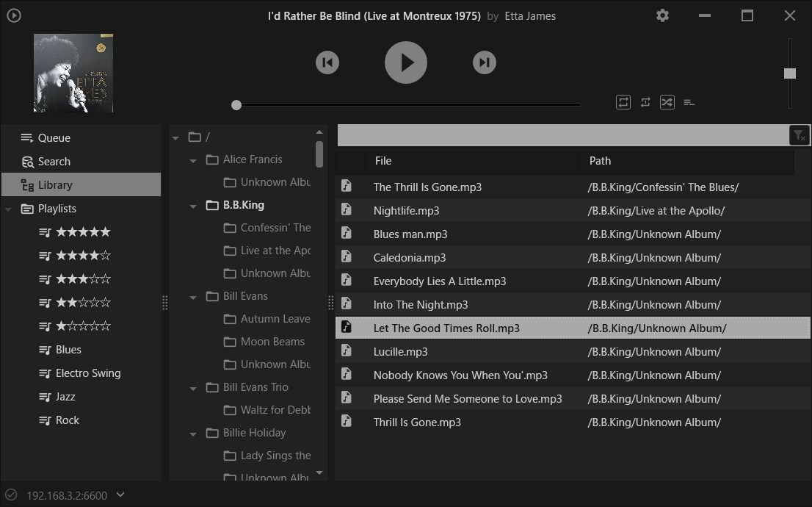The image size is (812, 507).
Task: Select the Lucille.mp3 file row
Action: [573, 351]
